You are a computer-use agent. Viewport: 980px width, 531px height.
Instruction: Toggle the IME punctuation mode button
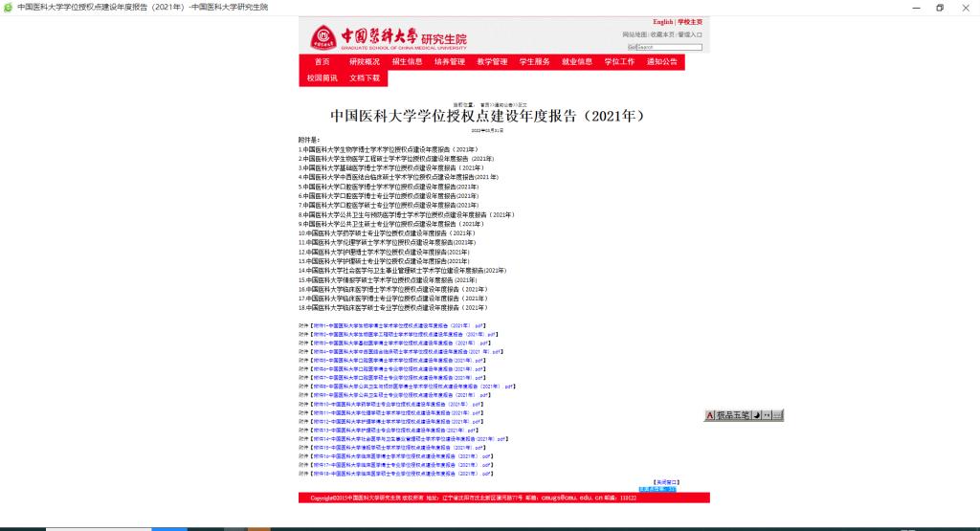[767, 415]
